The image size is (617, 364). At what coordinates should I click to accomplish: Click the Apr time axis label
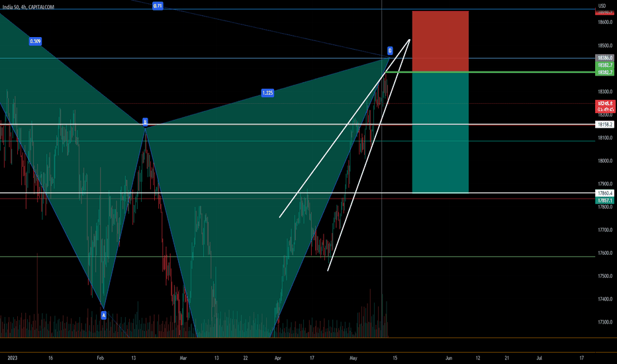(x=278, y=358)
